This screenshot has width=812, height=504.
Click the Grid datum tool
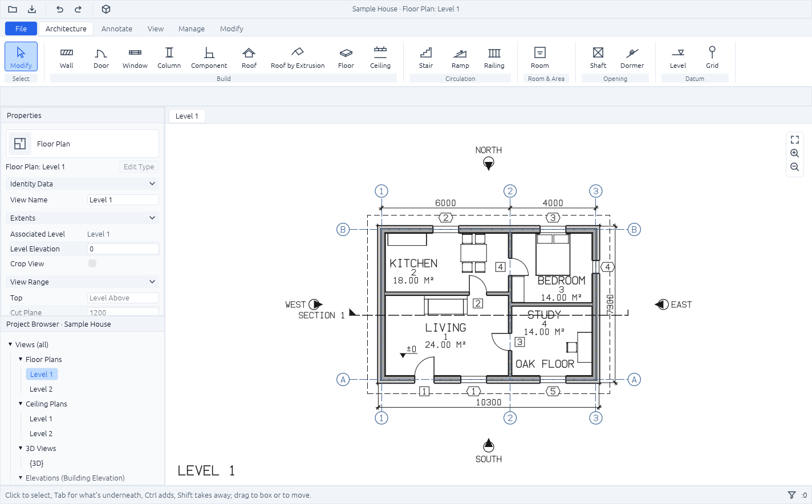pos(712,57)
